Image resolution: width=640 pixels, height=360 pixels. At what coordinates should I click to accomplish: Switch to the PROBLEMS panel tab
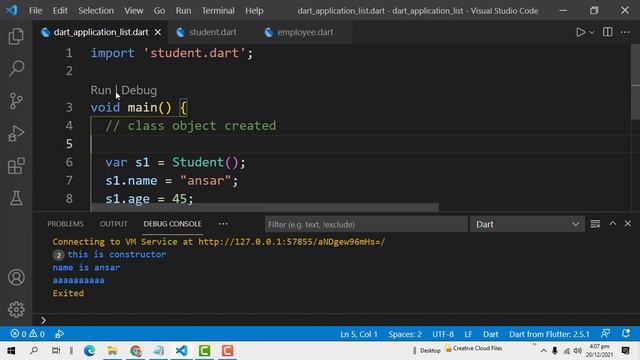(65, 224)
